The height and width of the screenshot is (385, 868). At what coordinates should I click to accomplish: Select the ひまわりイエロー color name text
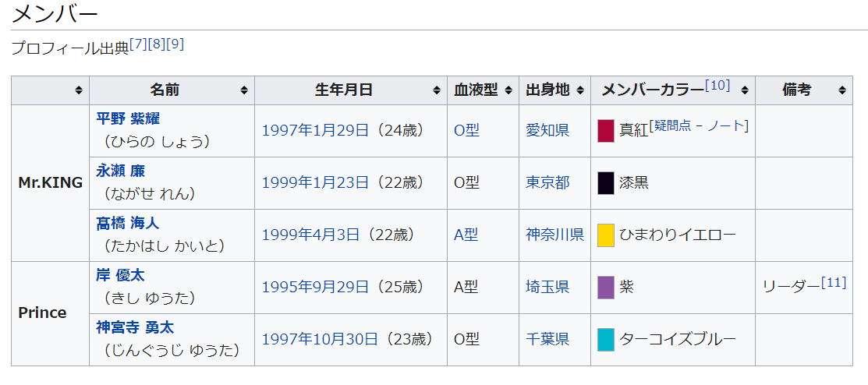point(678,235)
